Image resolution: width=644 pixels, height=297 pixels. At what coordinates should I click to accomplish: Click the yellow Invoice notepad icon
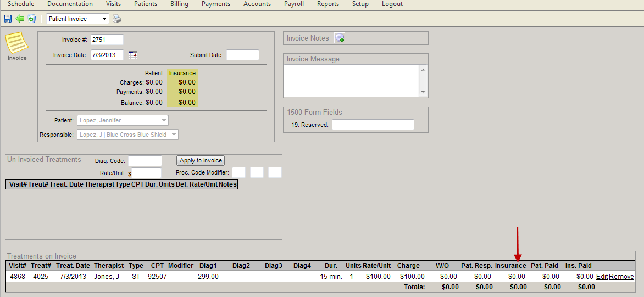pos(16,43)
